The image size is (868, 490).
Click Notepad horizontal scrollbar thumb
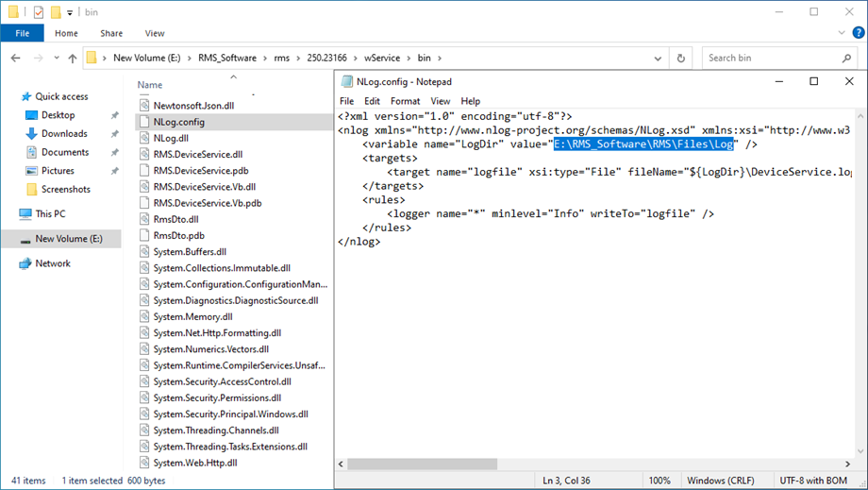pyautogui.click(x=422, y=464)
